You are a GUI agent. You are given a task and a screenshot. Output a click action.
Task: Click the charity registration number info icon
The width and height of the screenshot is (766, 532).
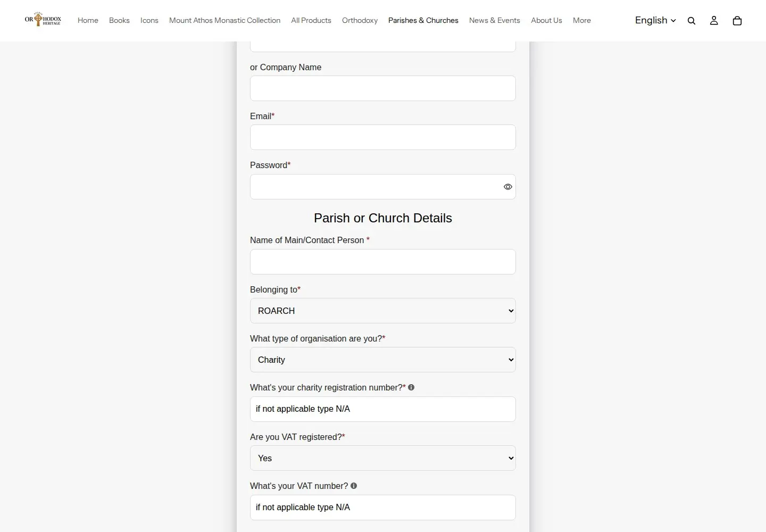click(x=411, y=387)
